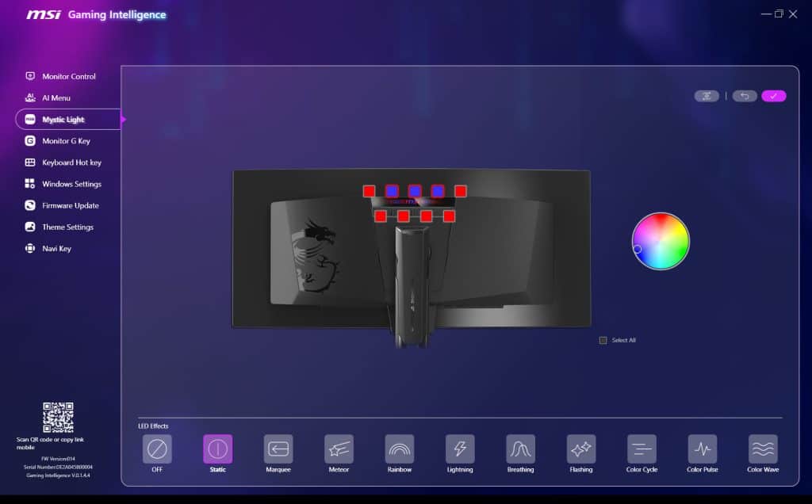Apply the Meteor LED effect
The image size is (812, 504).
pyautogui.click(x=339, y=449)
